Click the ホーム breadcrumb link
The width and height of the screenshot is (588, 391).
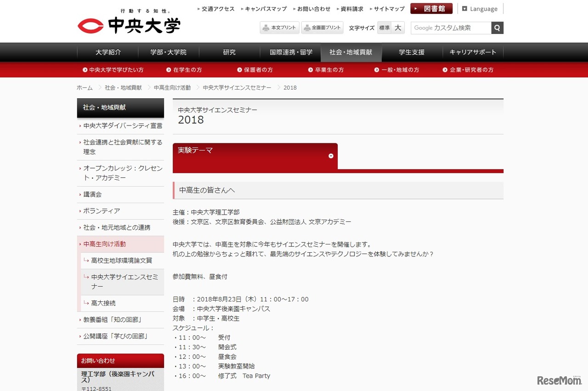point(84,87)
